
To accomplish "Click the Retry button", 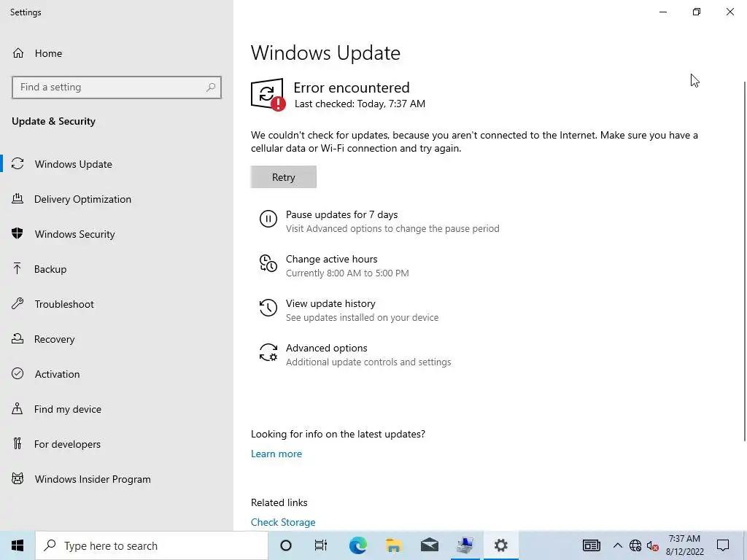I will pos(284,176).
